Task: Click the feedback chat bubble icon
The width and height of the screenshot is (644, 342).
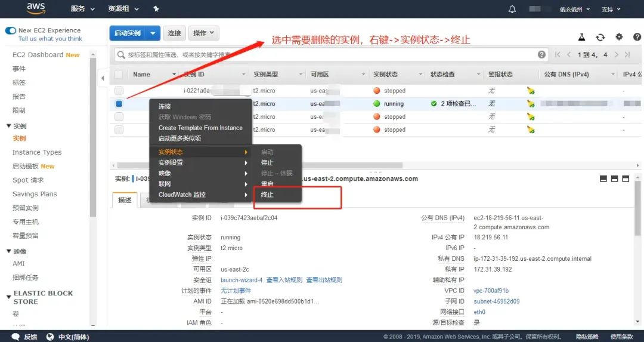Action: (16, 337)
